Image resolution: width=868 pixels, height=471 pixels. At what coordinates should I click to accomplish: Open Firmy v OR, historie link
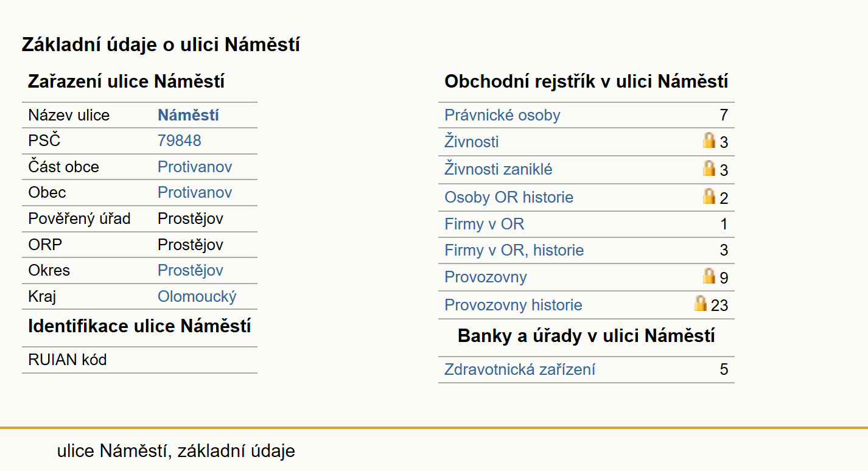point(514,250)
